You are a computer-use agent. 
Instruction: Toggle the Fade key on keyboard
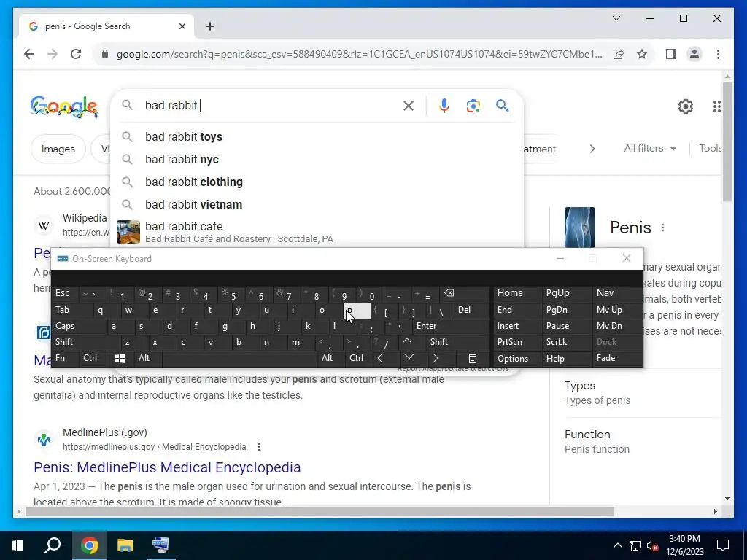pos(616,358)
